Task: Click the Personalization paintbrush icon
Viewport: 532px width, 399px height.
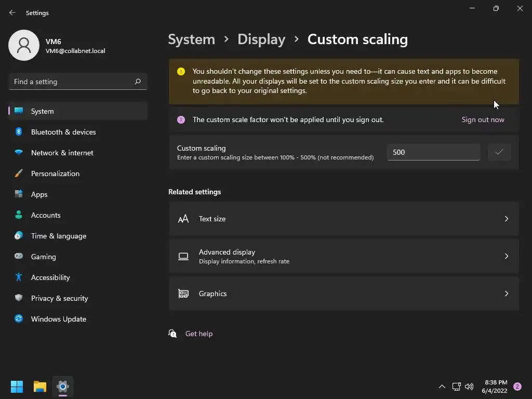Action: (19, 174)
